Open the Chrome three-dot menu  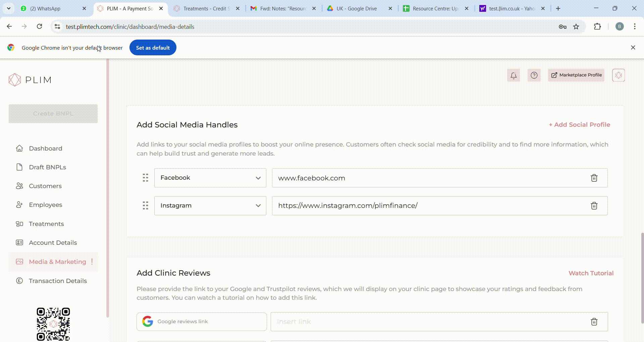(x=635, y=26)
